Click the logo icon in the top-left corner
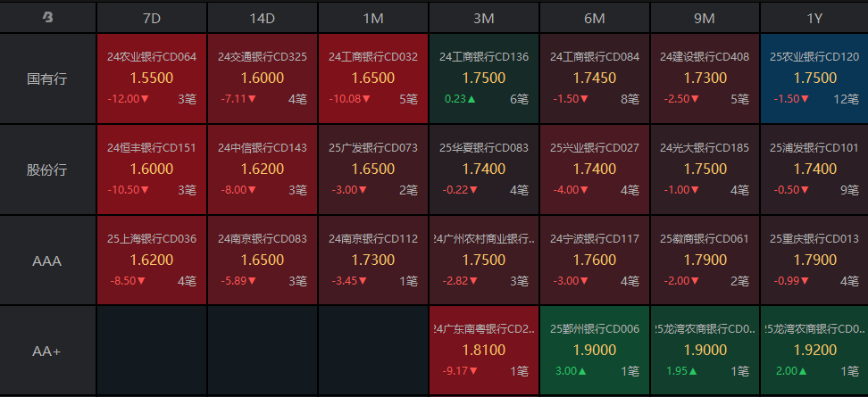Screen dimensions: 868x397 pos(47,17)
